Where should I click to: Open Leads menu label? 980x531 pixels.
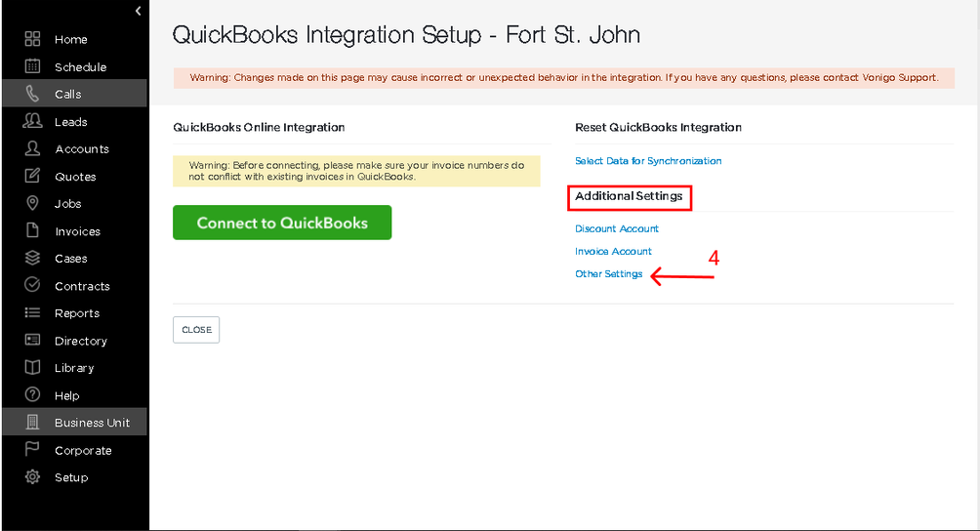coord(70,122)
